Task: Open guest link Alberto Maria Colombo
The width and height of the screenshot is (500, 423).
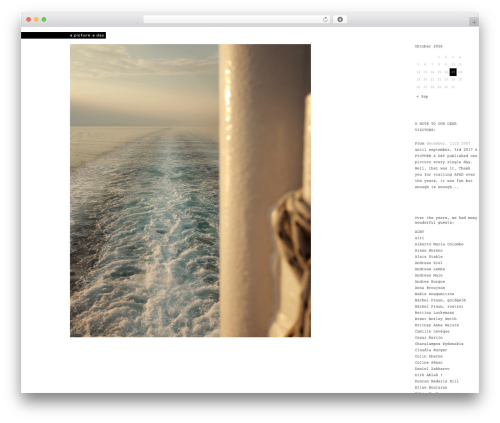Action: point(439,244)
